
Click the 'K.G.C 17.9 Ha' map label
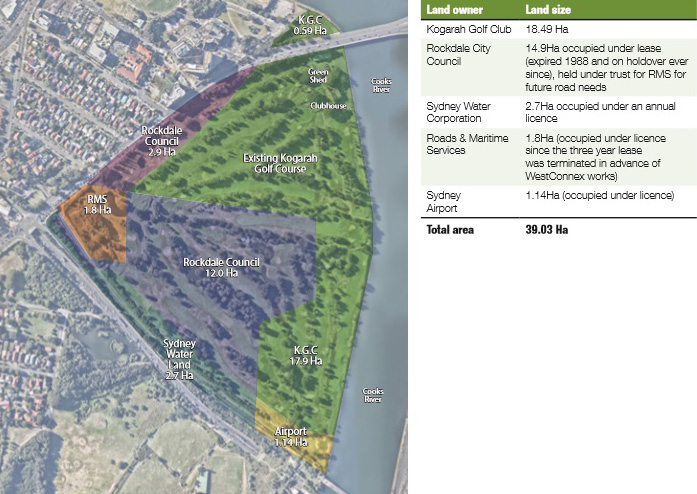[306, 355]
